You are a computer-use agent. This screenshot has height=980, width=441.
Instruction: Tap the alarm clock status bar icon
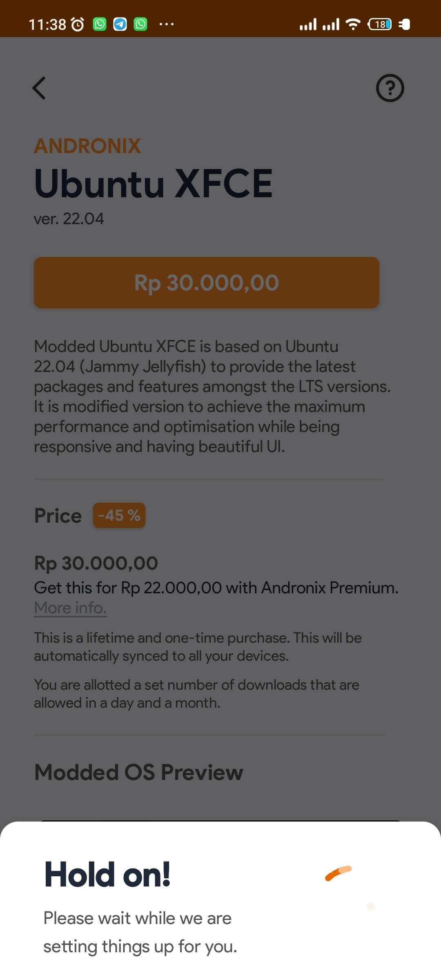(x=77, y=24)
